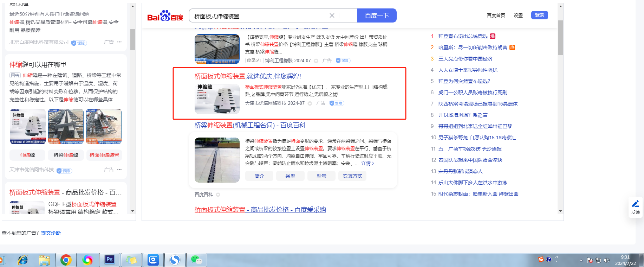This screenshot has width=644, height=267.
Task: Click the red 桥面伸缩装置 tag
Action: tap(104, 155)
